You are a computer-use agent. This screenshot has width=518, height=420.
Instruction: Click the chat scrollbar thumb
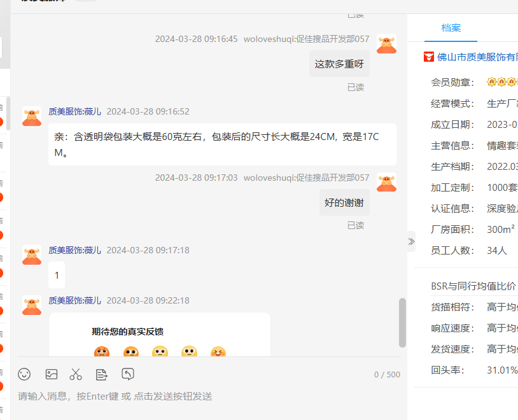point(402,323)
